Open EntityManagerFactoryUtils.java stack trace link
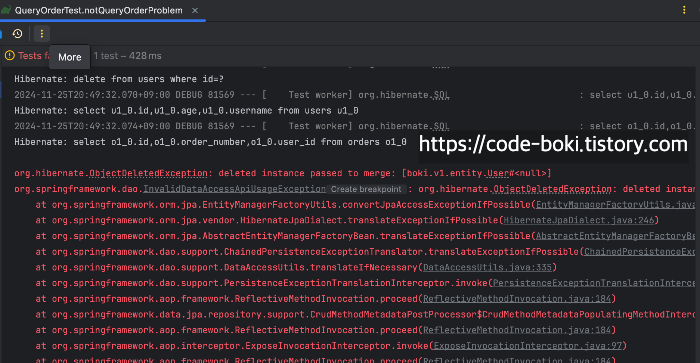Viewport: 700px width, 363px height. click(x=615, y=204)
